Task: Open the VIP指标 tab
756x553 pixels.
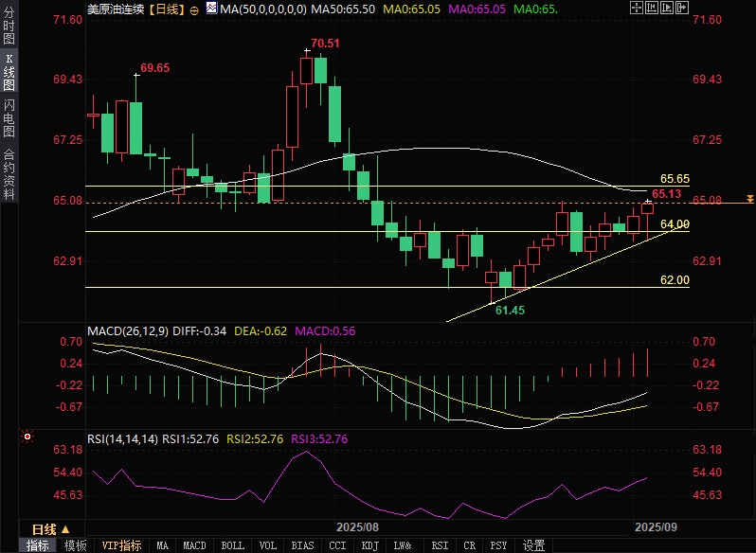Action: click(x=121, y=545)
